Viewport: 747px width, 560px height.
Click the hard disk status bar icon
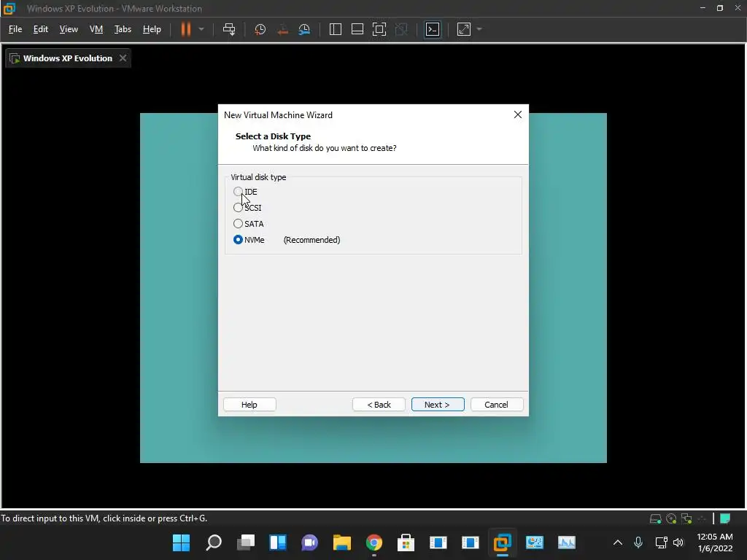coord(656,518)
